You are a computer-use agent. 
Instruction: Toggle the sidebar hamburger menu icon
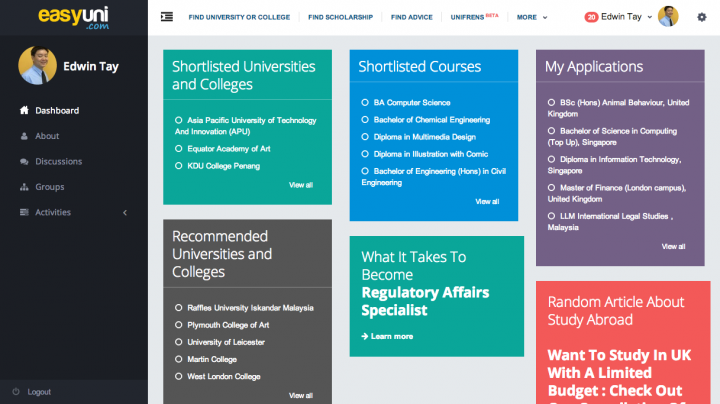point(167,17)
